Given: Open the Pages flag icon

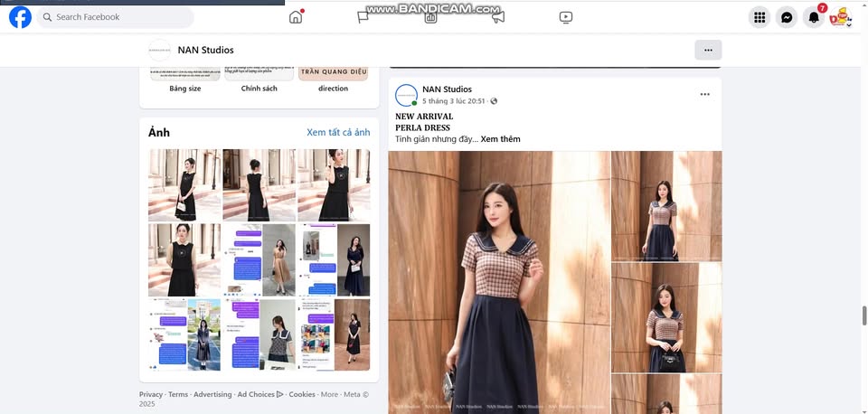Looking at the screenshot, I should (363, 17).
